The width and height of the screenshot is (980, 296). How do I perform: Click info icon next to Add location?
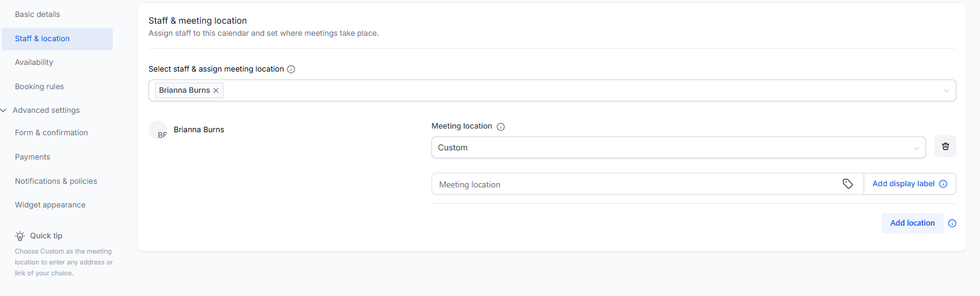[x=952, y=223]
